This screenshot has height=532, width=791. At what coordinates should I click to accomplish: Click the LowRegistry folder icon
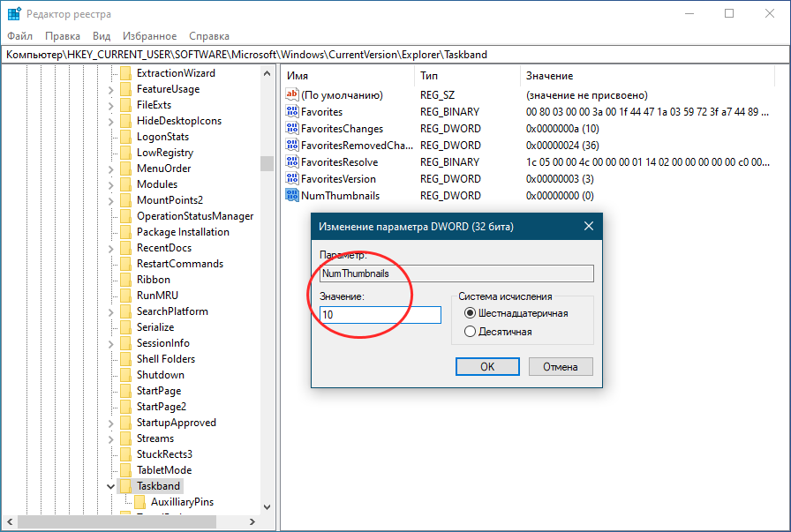(125, 153)
